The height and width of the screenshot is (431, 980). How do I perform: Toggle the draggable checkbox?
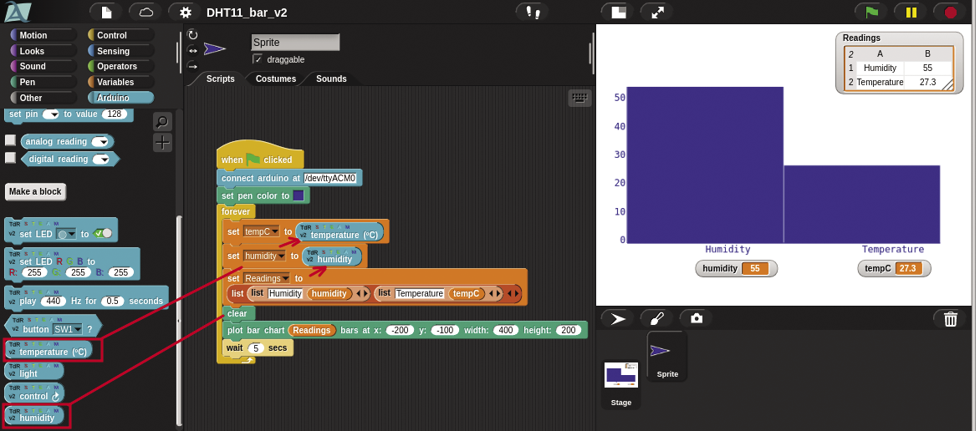click(x=258, y=59)
